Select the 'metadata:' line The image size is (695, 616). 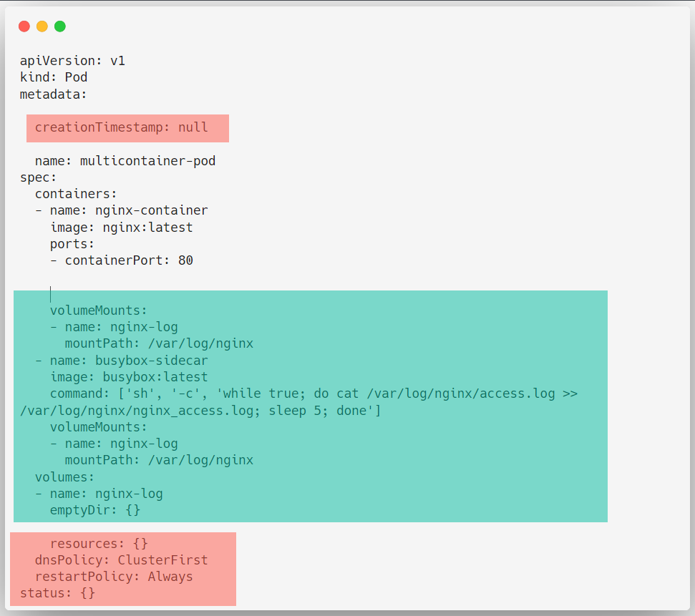53,94
